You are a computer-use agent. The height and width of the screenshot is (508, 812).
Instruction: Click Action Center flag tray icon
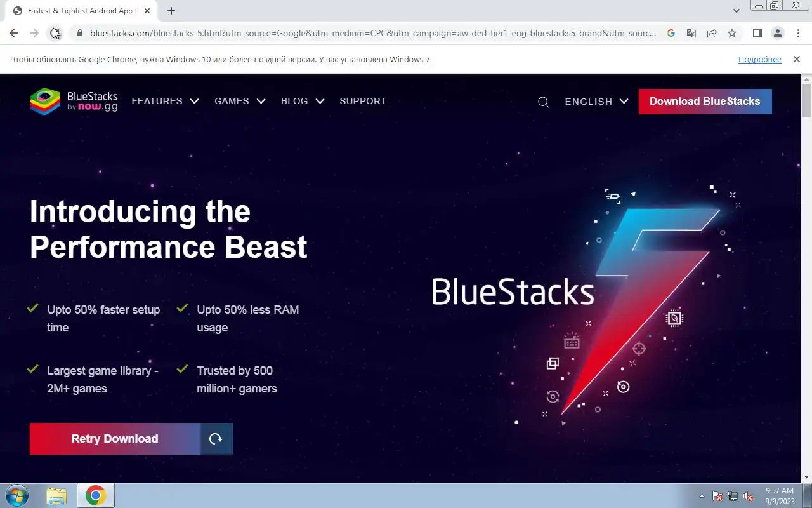pos(717,496)
